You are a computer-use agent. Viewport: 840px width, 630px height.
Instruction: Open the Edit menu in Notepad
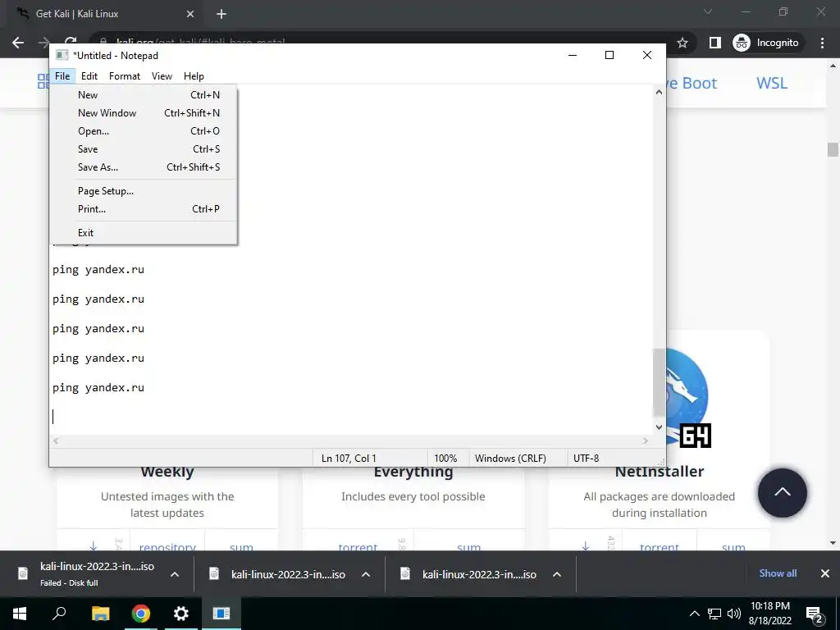[89, 76]
